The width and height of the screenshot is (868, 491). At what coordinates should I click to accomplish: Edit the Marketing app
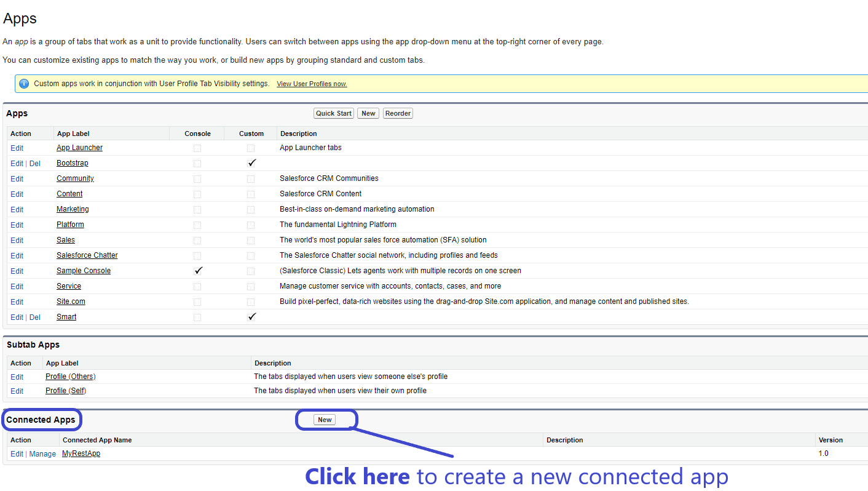[x=17, y=209]
